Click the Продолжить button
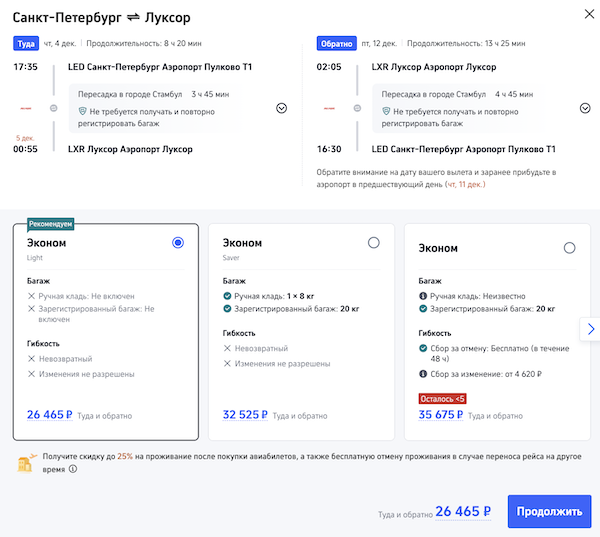Viewport: 600px width, 537px height. coord(548,511)
